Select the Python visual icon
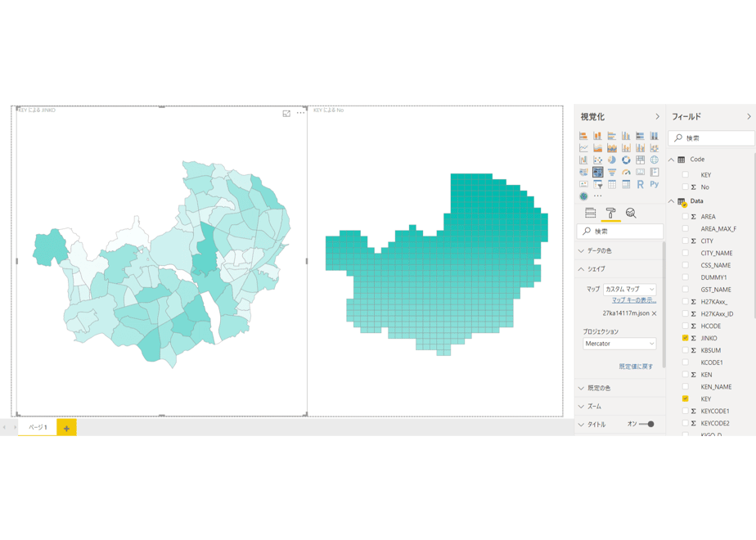 655,184
